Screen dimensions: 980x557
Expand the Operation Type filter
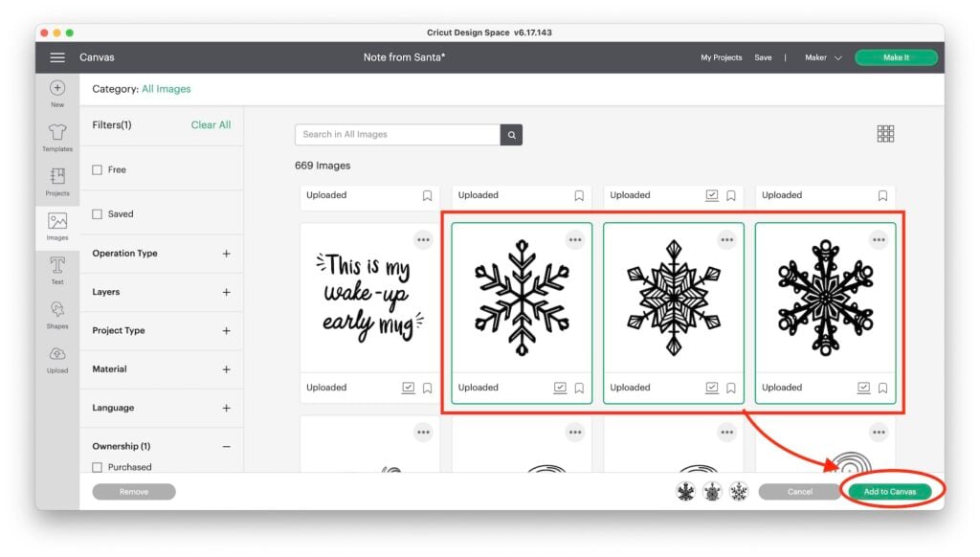pos(226,254)
